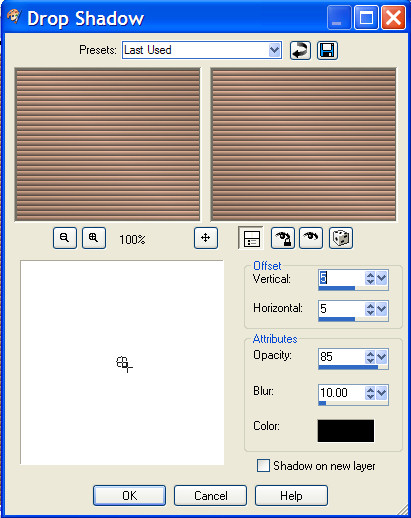Toggle the show/hide previews button
Viewport: 411px width, 518px height.
[251, 238]
